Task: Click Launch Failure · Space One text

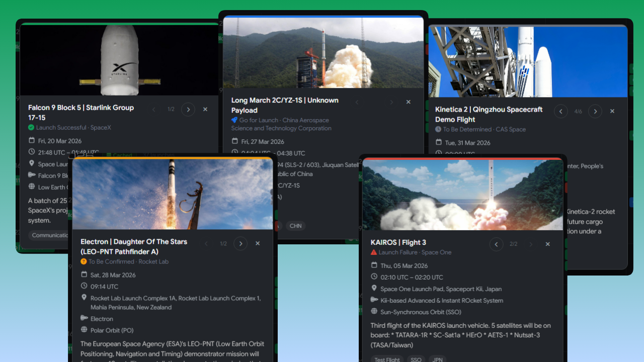Action: coord(415,252)
